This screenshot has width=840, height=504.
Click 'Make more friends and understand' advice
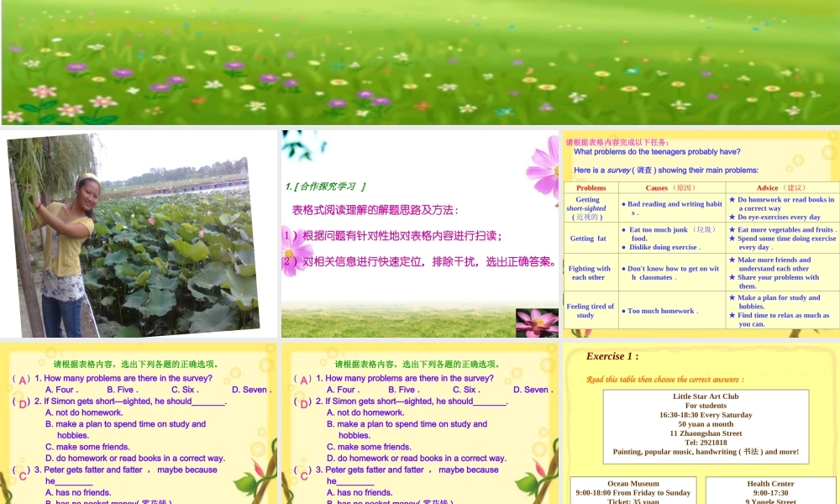769,264
